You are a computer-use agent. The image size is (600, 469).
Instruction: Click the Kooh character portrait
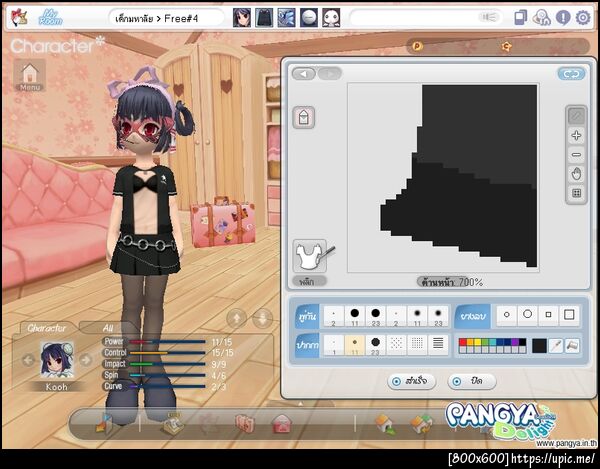click(x=57, y=360)
